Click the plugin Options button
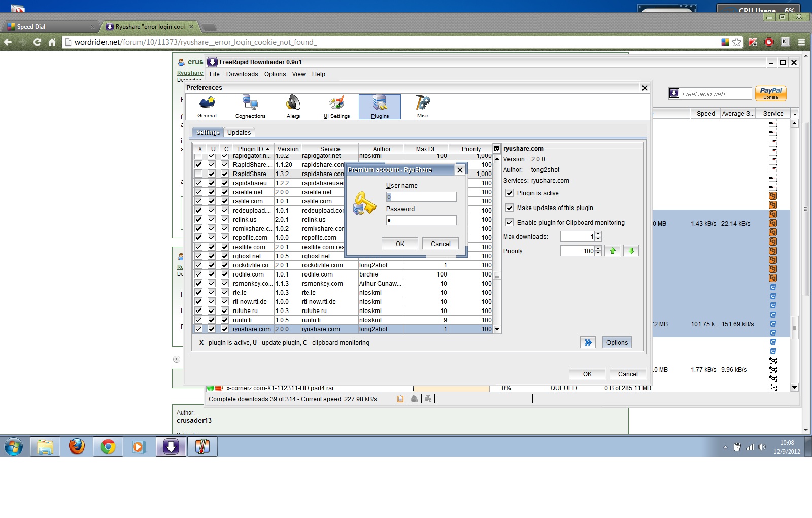This screenshot has width=812, height=518. tap(617, 342)
